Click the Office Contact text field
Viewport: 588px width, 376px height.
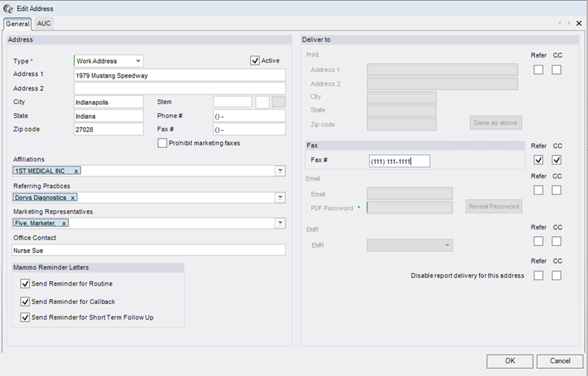148,250
